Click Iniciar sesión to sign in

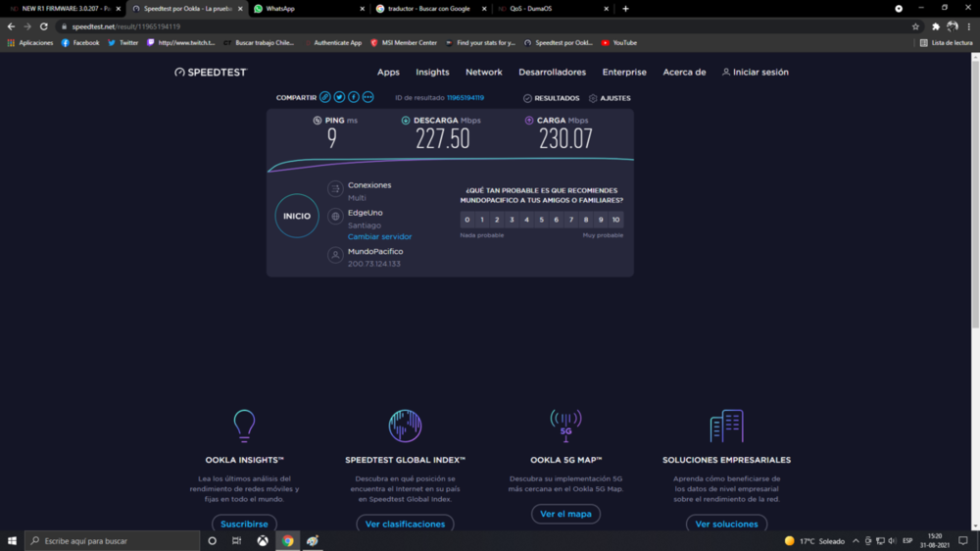pyautogui.click(x=756, y=73)
